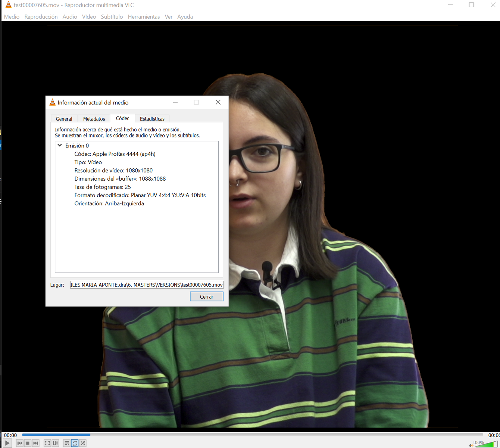Switch to the Metadatos tab
Image resolution: width=500 pixels, height=448 pixels.
pos(94,119)
